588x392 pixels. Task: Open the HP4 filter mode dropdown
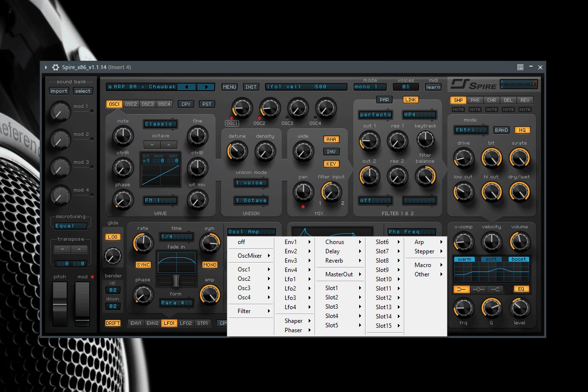click(419, 115)
